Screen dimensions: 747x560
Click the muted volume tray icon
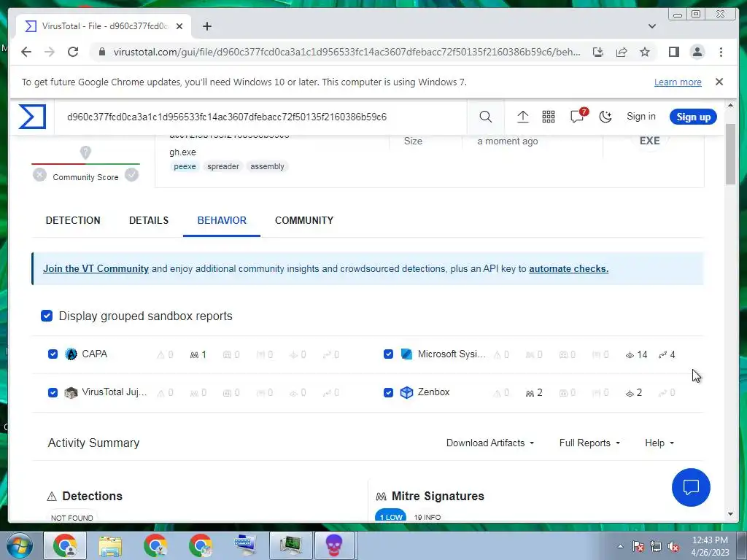click(673, 547)
